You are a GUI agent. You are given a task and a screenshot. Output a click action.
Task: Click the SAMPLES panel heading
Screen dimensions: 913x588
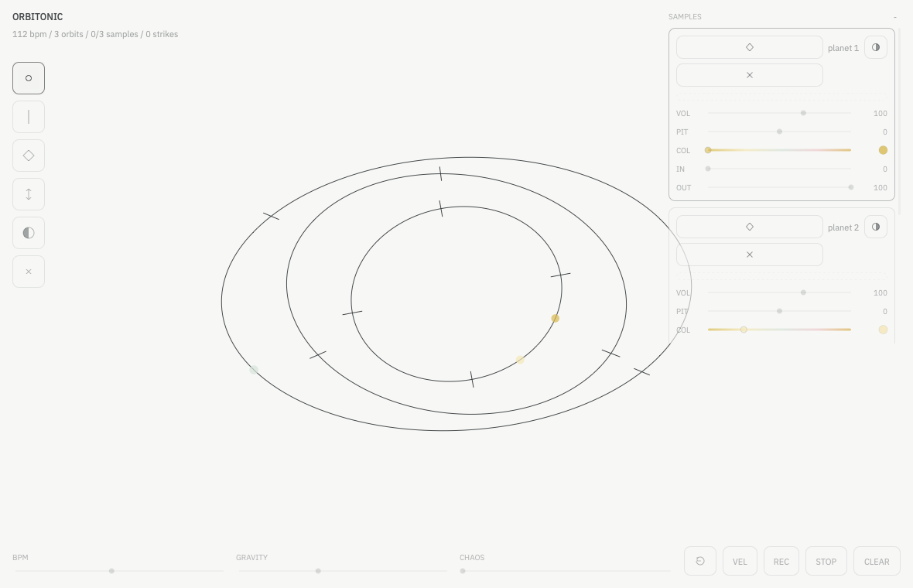[x=685, y=17]
